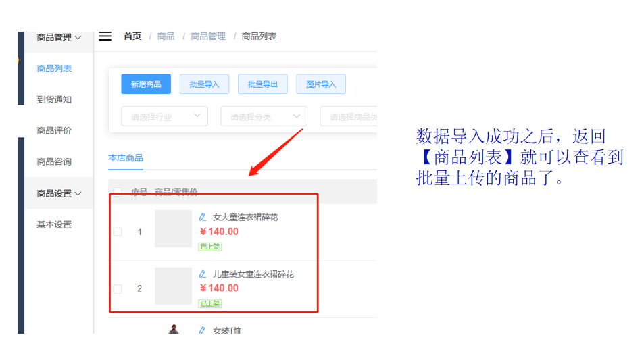Image resolution: width=644 pixels, height=352 pixels.
Task: Click thumbnail of 女大童连衣裙碎花
Action: 173,229
